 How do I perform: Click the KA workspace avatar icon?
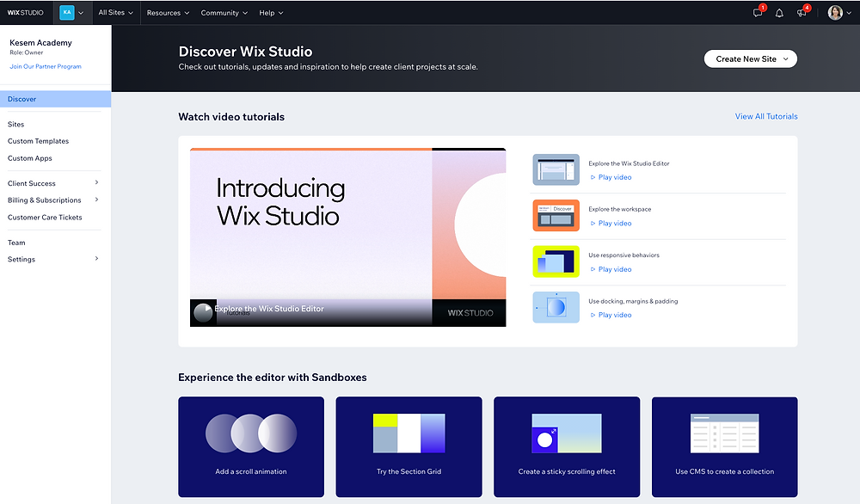65,12
